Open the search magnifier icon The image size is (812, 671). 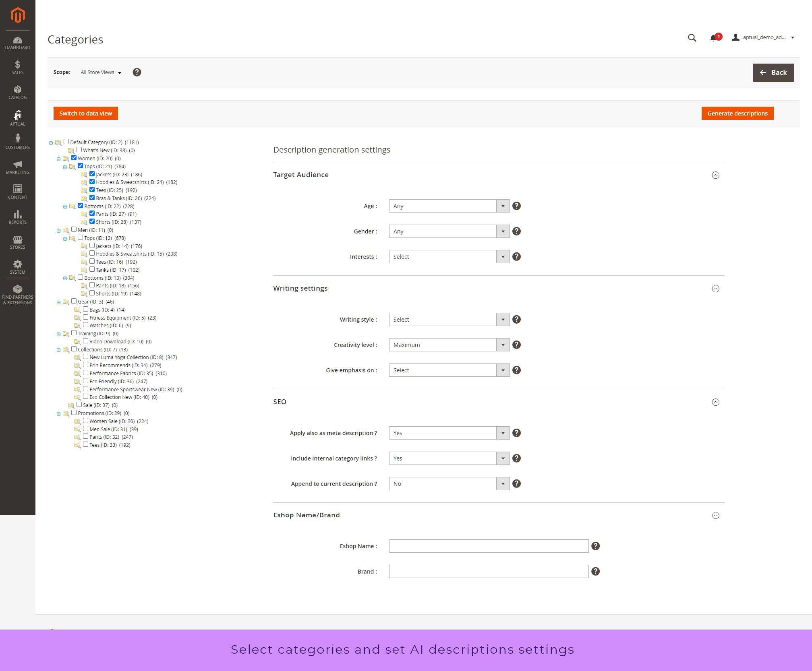(692, 37)
